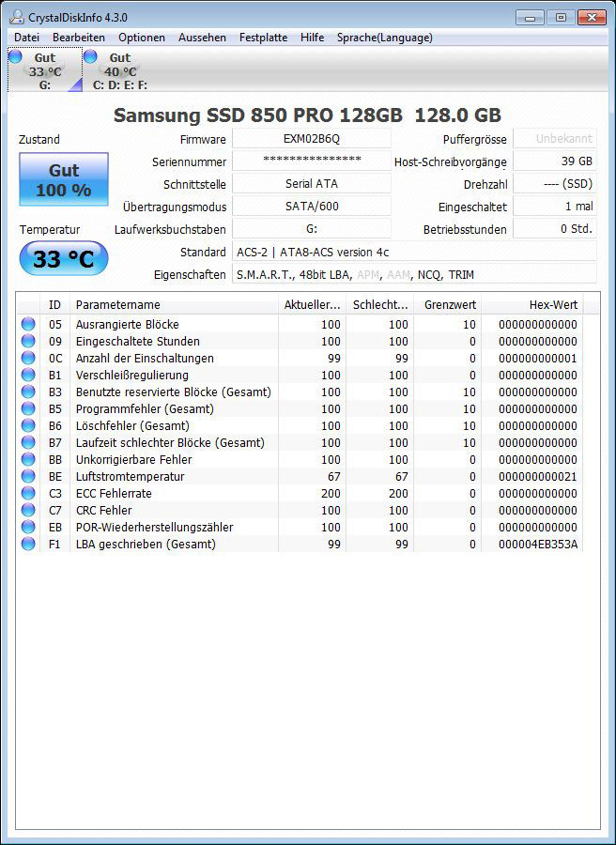The height and width of the screenshot is (845, 616).
Task: Open the Datei menu
Action: [x=26, y=38]
